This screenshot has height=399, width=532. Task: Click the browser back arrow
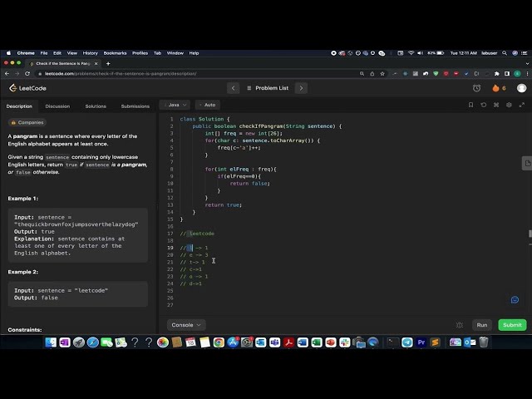coord(7,74)
